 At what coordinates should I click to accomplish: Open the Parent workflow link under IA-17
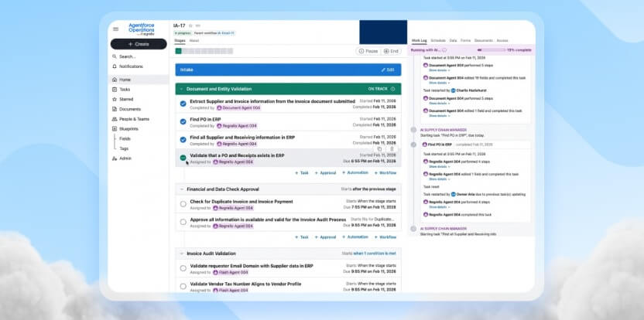pos(226,33)
